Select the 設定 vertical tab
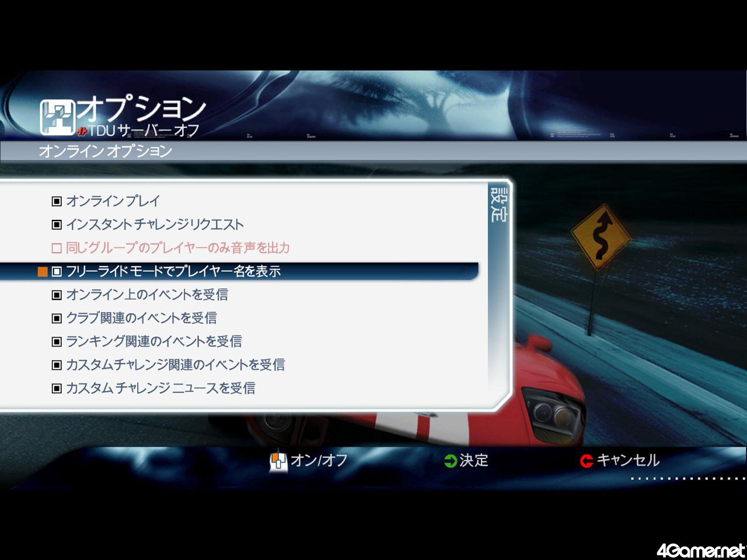The image size is (747, 560). [498, 204]
